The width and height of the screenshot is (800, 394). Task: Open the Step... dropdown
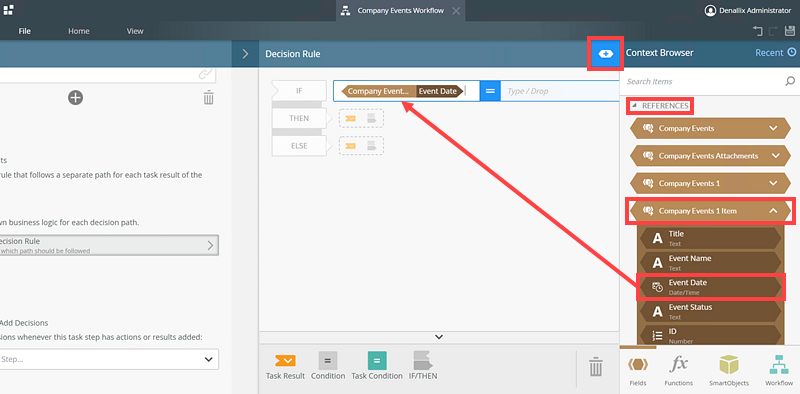click(x=109, y=359)
